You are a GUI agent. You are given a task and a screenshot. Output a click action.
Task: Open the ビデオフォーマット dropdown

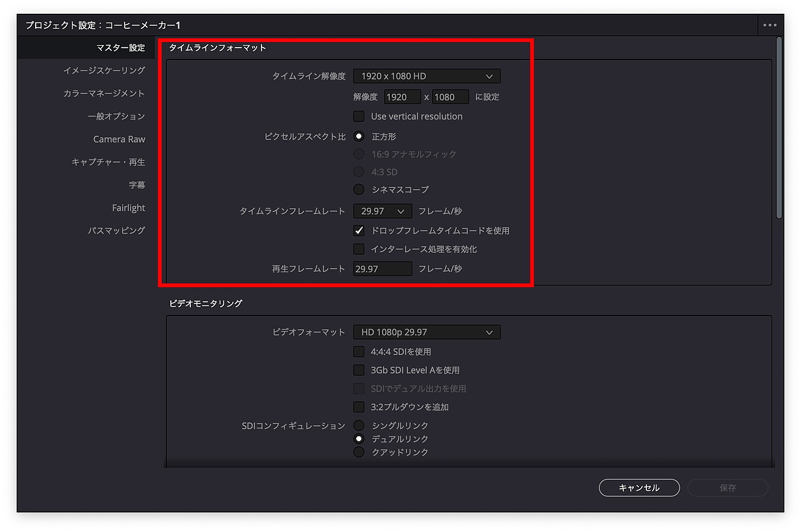(427, 332)
